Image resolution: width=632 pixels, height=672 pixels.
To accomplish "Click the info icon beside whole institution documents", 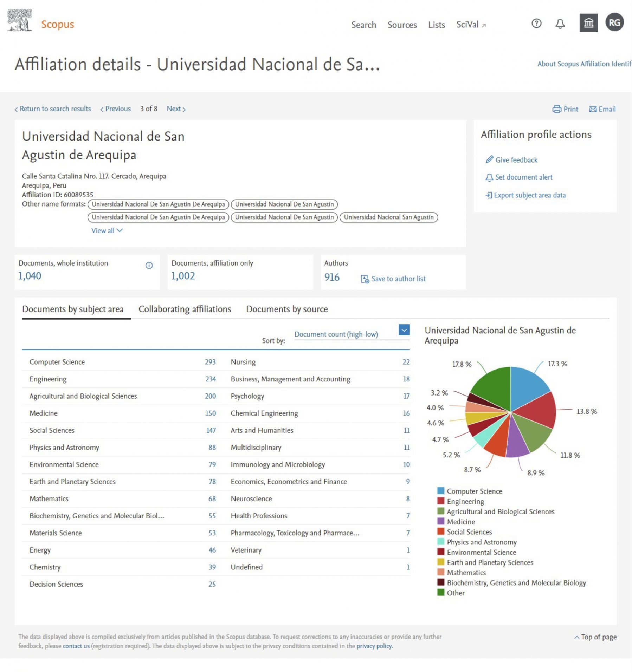I will coord(149,266).
